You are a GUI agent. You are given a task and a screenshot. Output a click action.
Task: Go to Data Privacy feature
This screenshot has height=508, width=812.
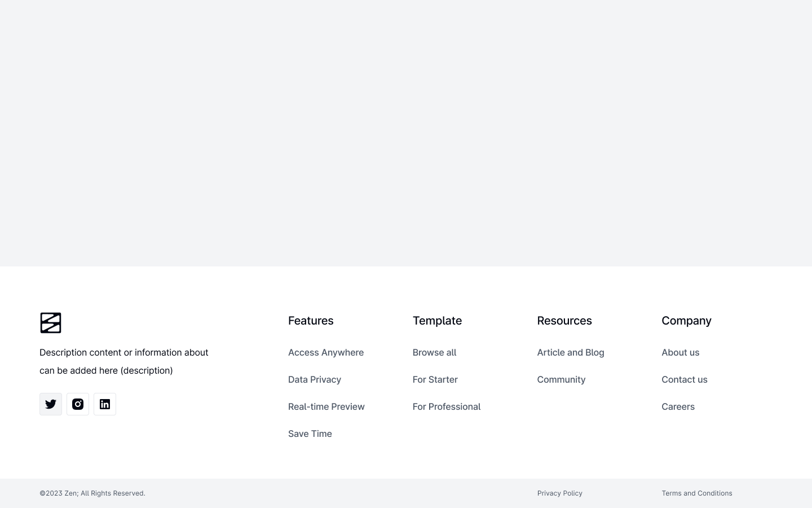click(x=315, y=379)
